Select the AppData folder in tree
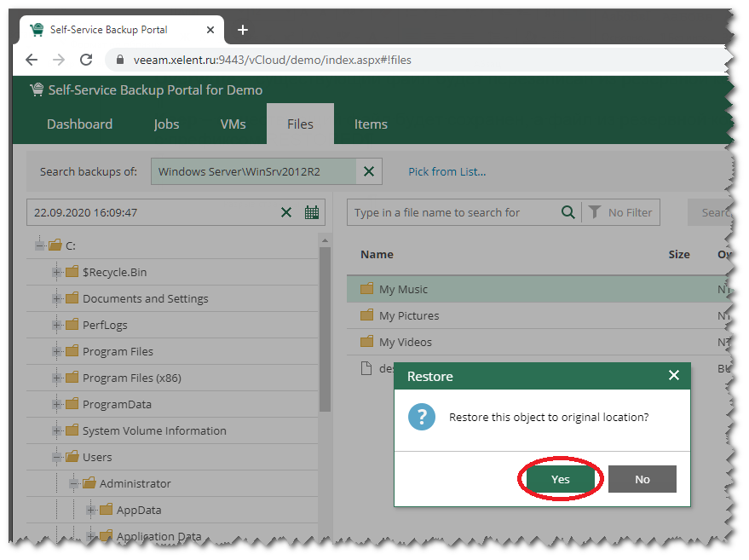749x560 pixels. click(139, 510)
